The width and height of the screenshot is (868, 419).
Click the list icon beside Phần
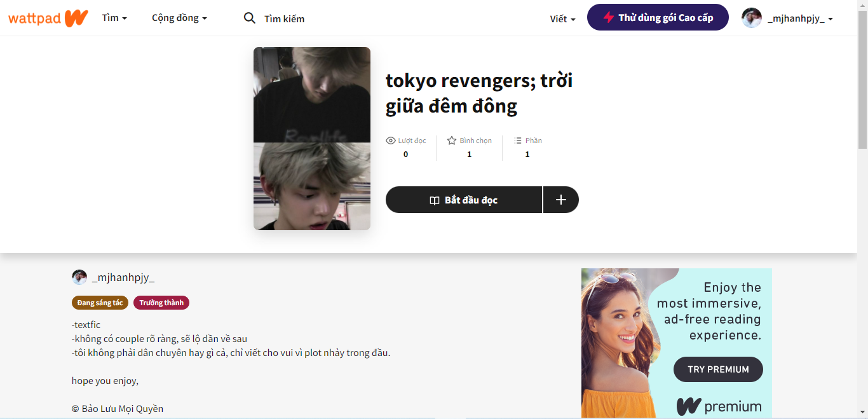pyautogui.click(x=518, y=141)
